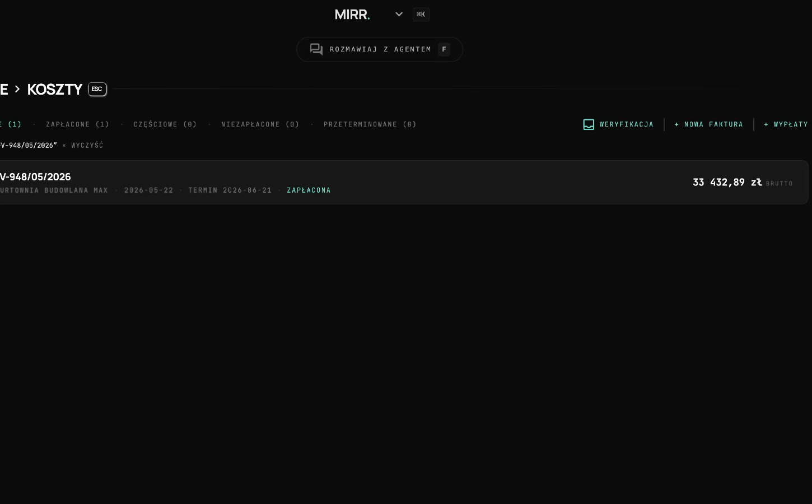Open the MIRR workspace dropdown chevron

[x=399, y=15]
